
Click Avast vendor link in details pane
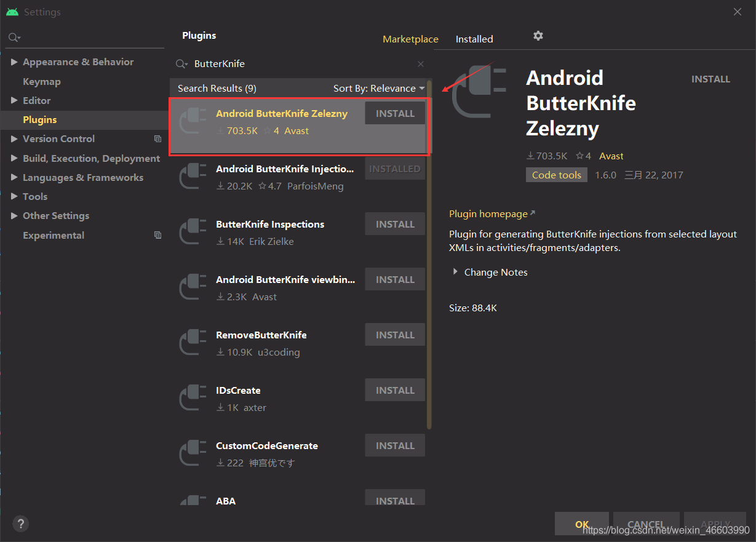pos(611,156)
